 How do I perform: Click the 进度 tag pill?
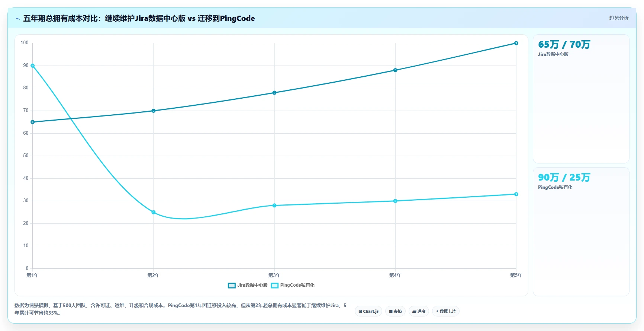point(419,311)
